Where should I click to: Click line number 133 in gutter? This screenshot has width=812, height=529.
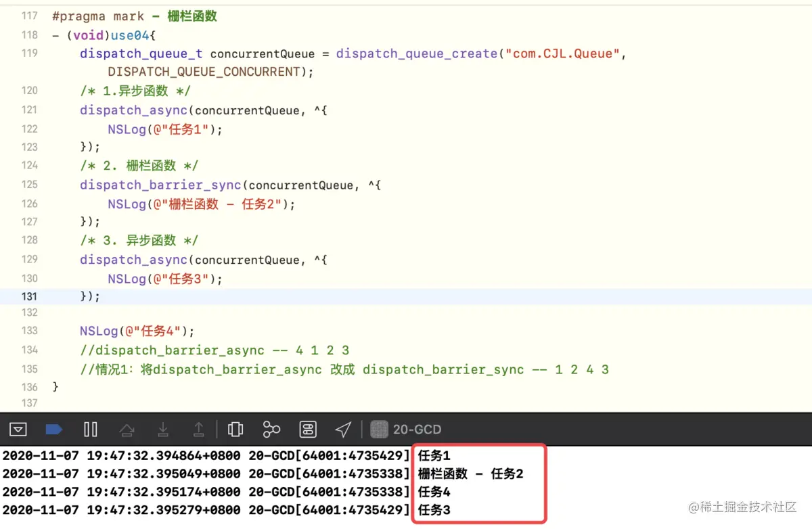(30, 331)
